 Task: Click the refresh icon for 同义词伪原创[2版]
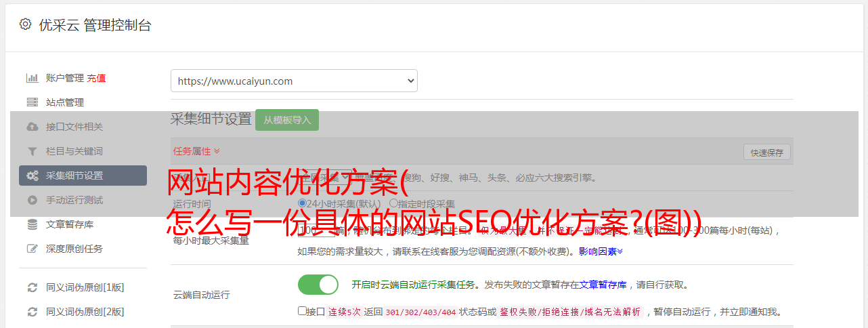coord(32,312)
